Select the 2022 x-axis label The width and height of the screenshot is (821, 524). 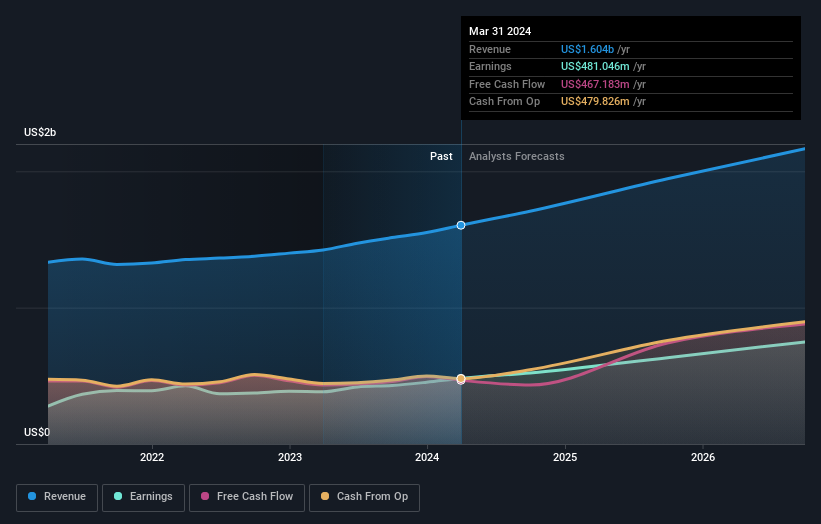(152, 457)
